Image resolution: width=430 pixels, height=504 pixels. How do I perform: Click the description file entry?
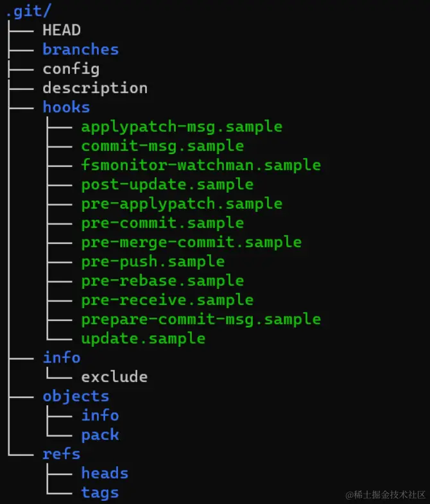[x=95, y=88]
